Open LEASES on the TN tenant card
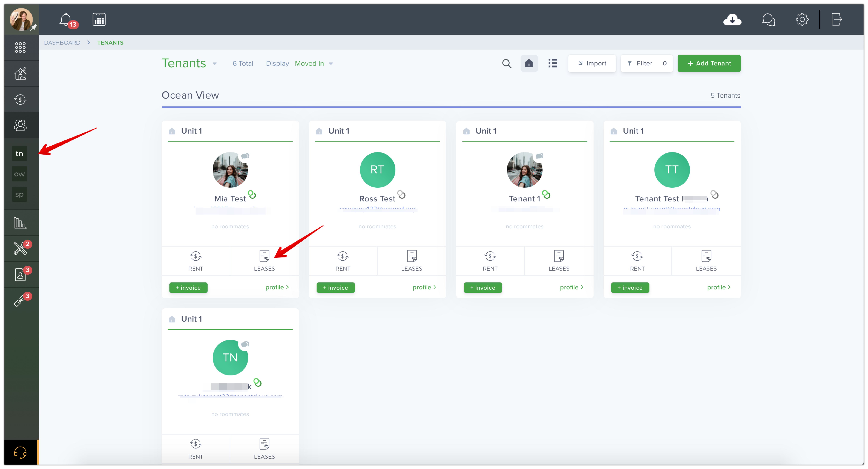 coord(264,449)
